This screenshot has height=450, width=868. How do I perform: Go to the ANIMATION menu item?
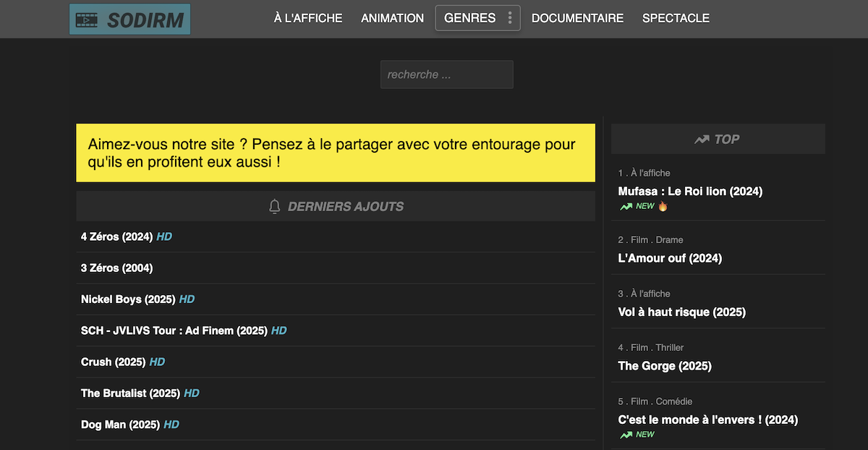(x=392, y=18)
